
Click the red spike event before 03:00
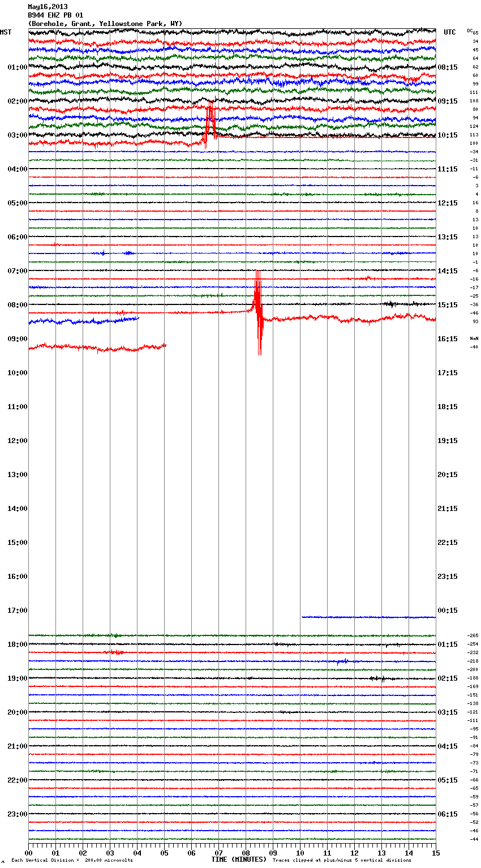point(210,124)
